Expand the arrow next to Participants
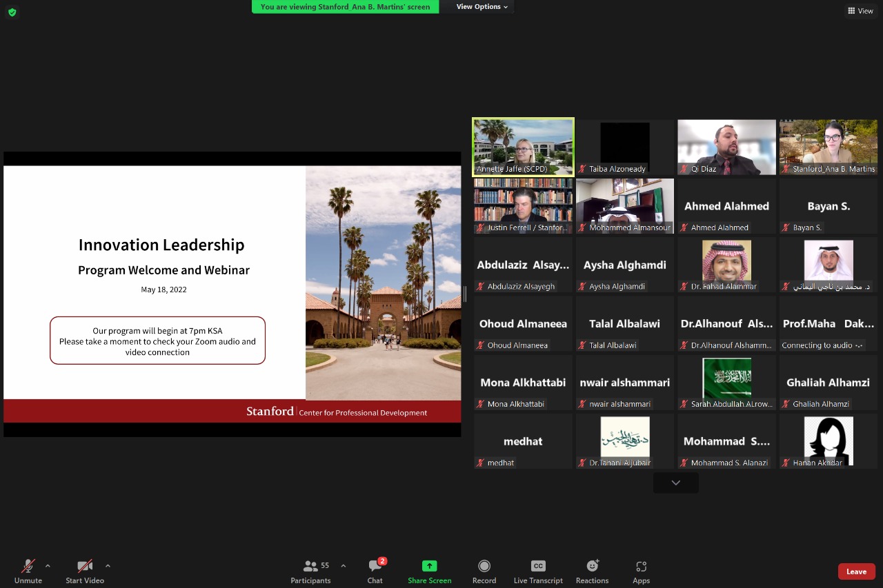Viewport: 883px width, 588px height. tap(344, 566)
